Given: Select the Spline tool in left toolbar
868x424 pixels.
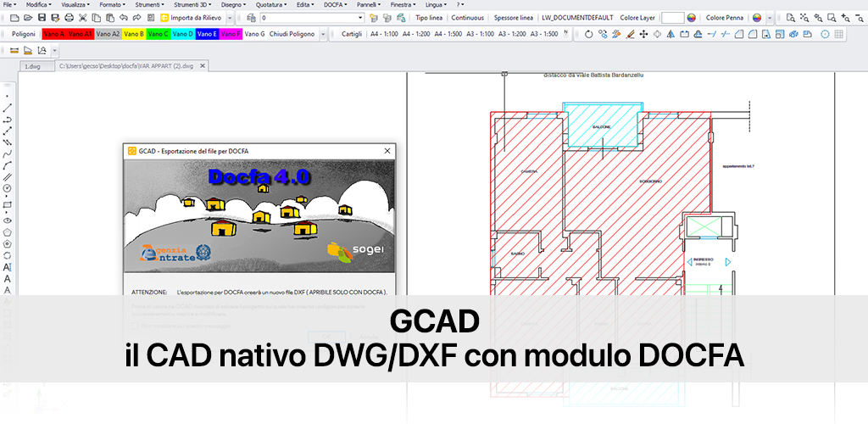Looking at the screenshot, I should (x=7, y=153).
